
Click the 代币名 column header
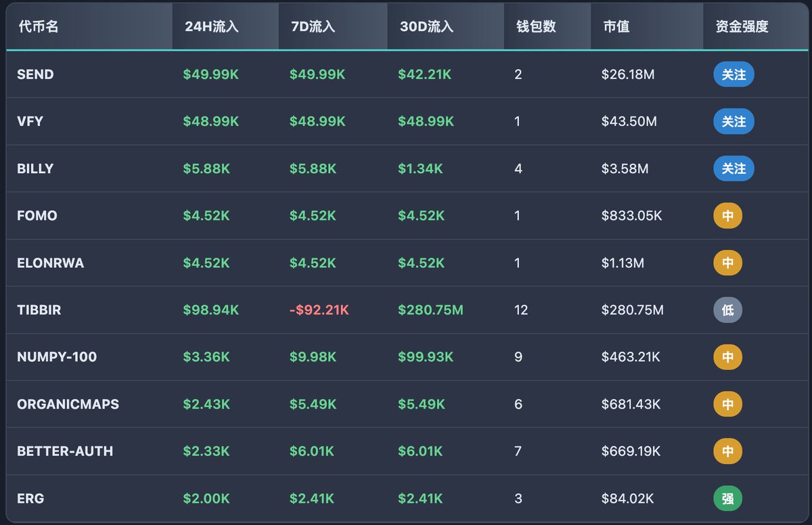[39, 27]
